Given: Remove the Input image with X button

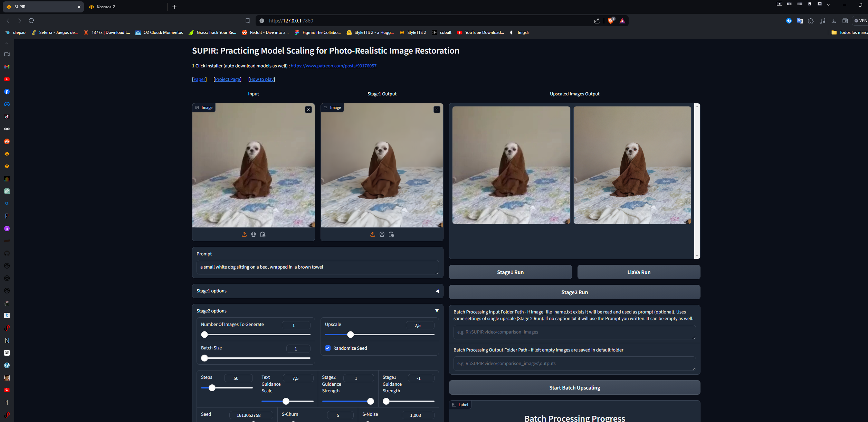Looking at the screenshot, I should 308,110.
